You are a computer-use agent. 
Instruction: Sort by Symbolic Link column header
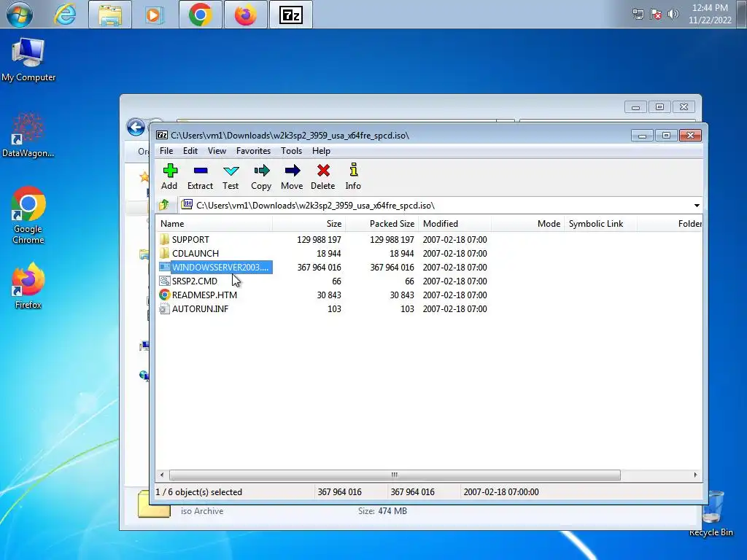click(601, 224)
